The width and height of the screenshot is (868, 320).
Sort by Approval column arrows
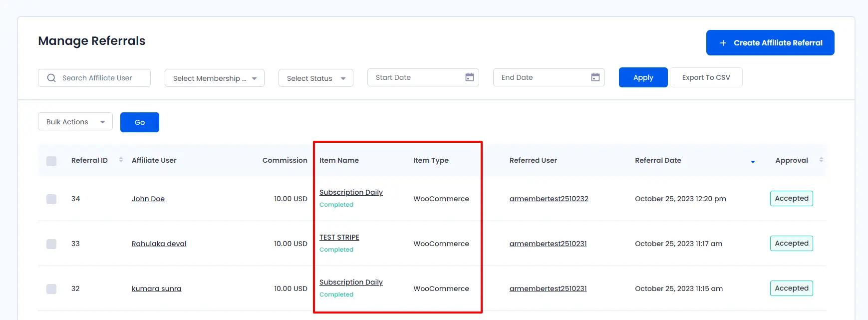point(821,160)
